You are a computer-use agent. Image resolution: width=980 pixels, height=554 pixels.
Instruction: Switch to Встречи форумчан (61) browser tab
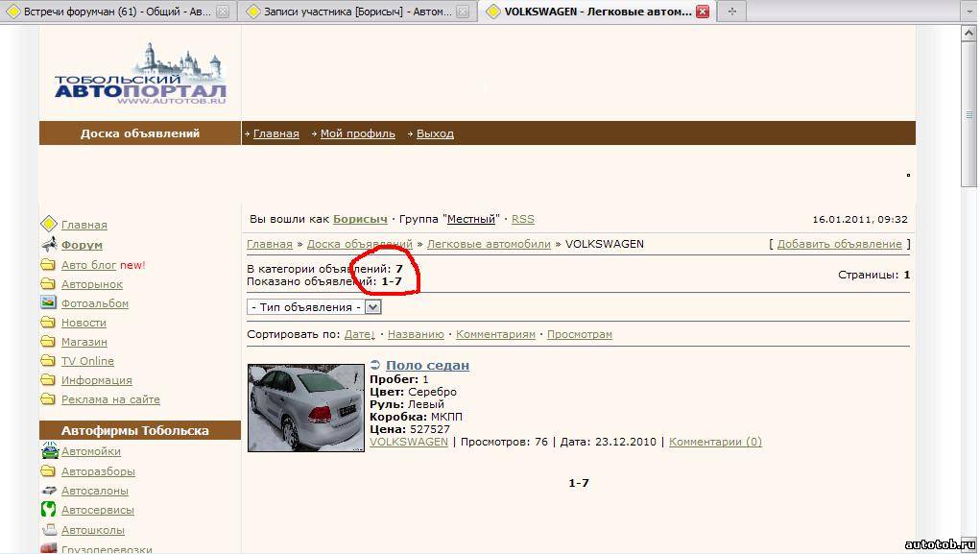pos(117,12)
